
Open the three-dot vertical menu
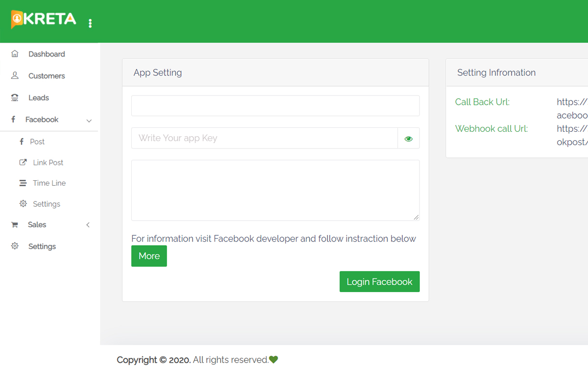pos(90,23)
